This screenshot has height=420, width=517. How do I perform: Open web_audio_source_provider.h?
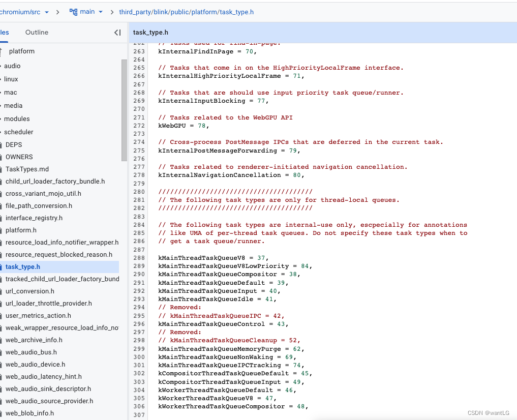(x=49, y=401)
